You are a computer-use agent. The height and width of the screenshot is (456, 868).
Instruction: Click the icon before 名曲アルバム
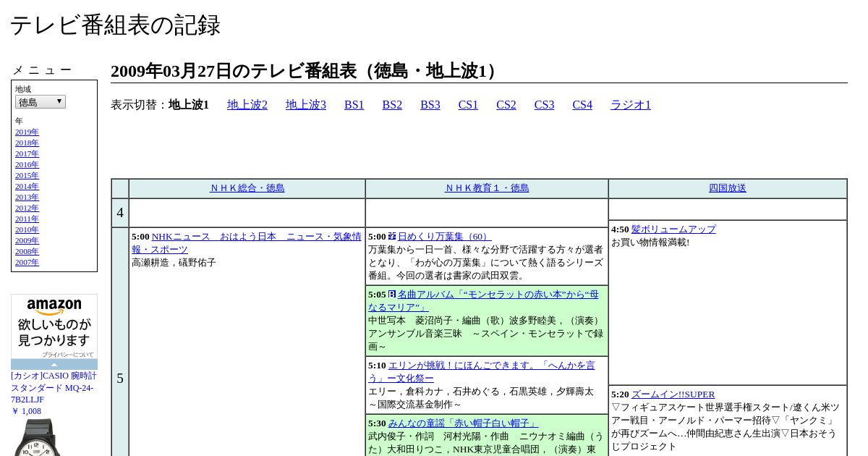click(392, 294)
